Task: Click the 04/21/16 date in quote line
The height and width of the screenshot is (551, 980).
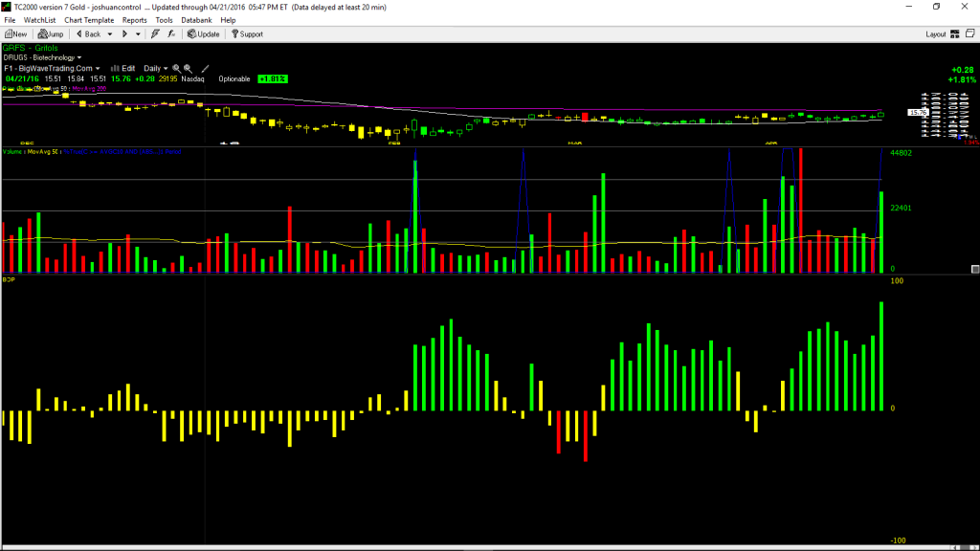Action: [22, 78]
